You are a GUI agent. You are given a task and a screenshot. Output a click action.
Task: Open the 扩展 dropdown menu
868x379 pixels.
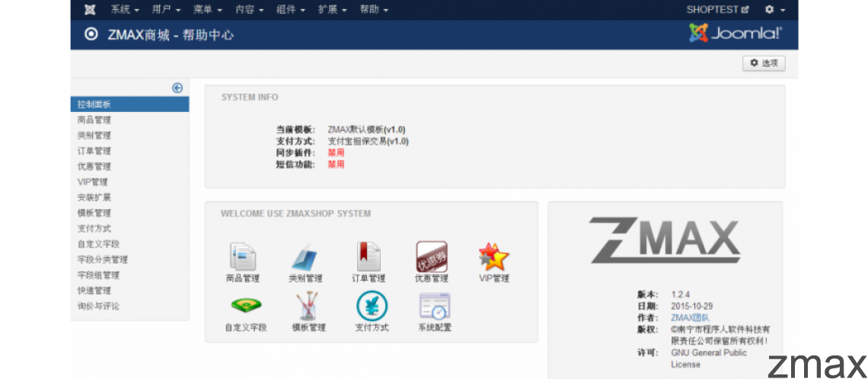332,10
